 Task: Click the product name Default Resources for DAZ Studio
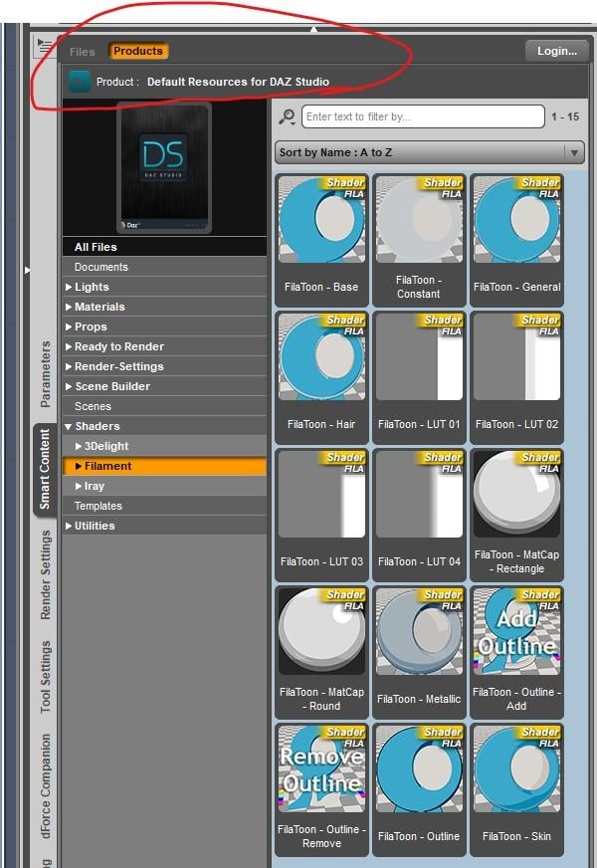point(238,82)
